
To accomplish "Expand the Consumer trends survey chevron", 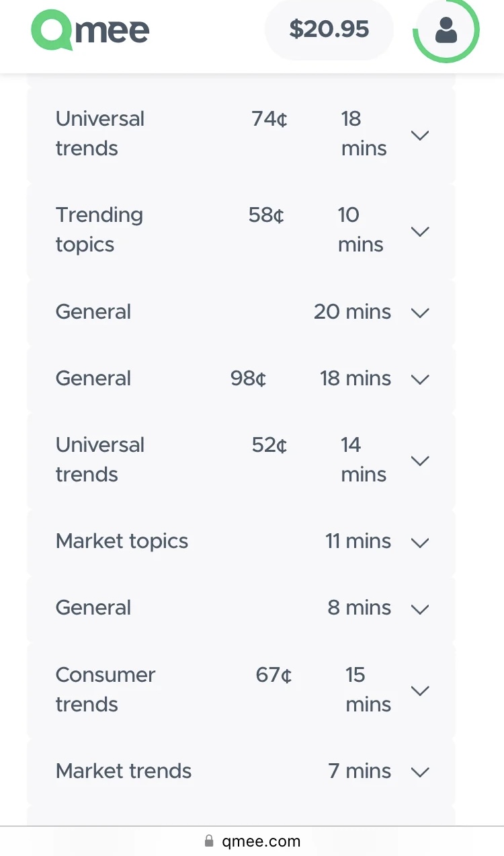I will tap(420, 691).
